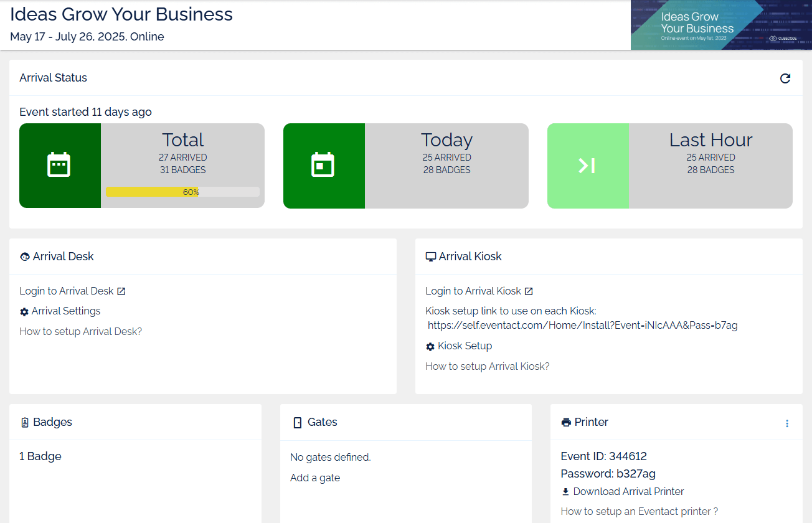The height and width of the screenshot is (523, 812).
Task: Click the printer icon in the Printer card header
Action: 567,422
